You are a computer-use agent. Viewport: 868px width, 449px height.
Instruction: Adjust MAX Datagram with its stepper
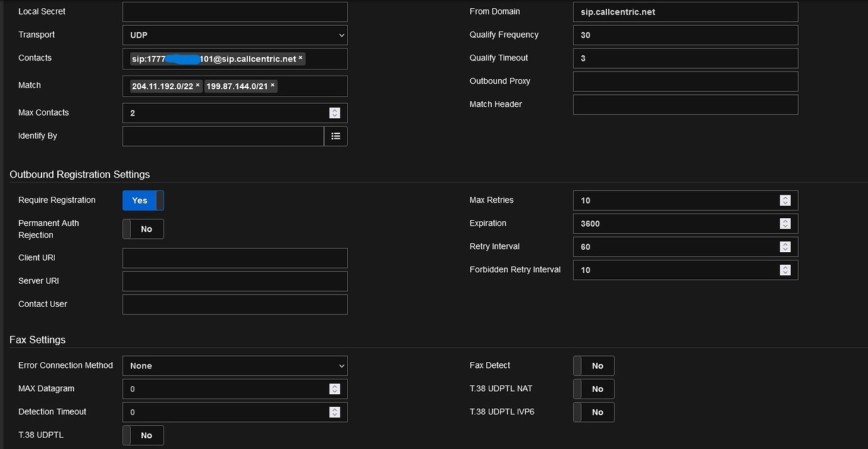point(335,389)
